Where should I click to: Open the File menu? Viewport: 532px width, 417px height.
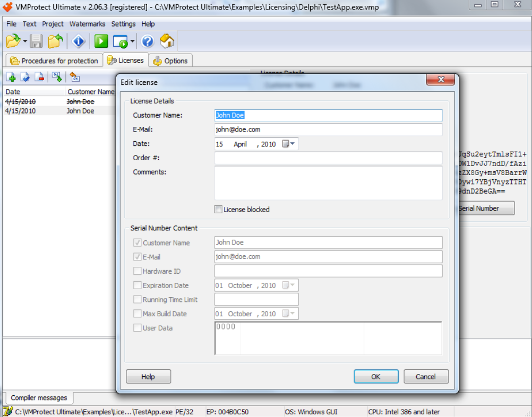[x=11, y=24]
